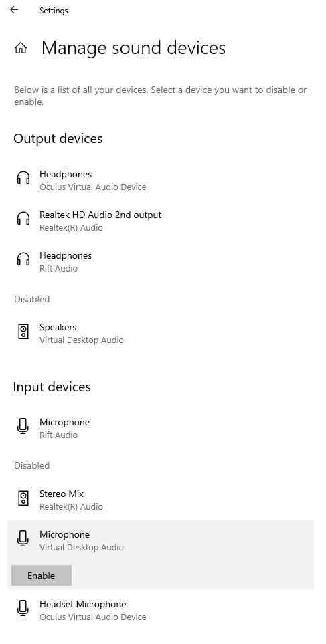Click headphones icon for Rift Audio output
This screenshot has height=644, width=326.
(23, 259)
